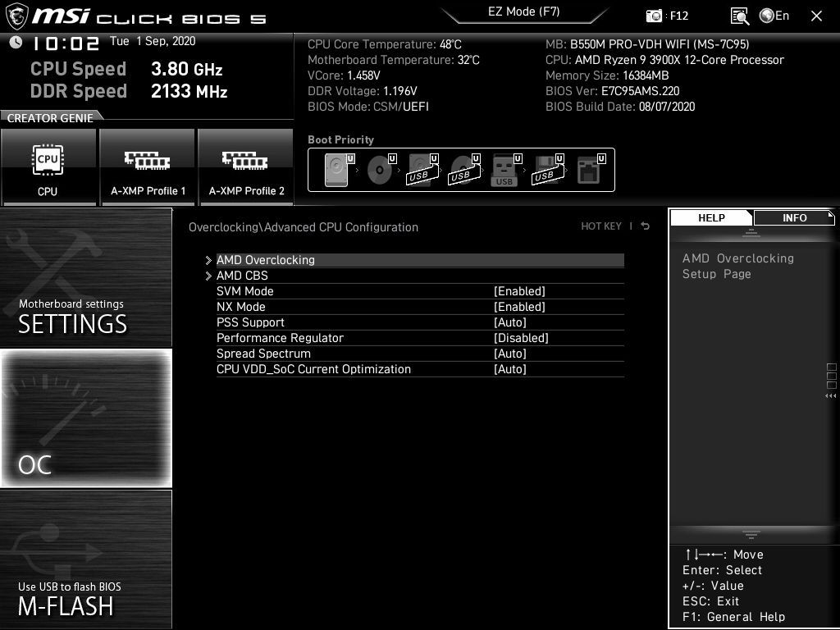
Task: Open M-FLASH BIOS flashing section
Action: pyautogui.click(x=85, y=559)
